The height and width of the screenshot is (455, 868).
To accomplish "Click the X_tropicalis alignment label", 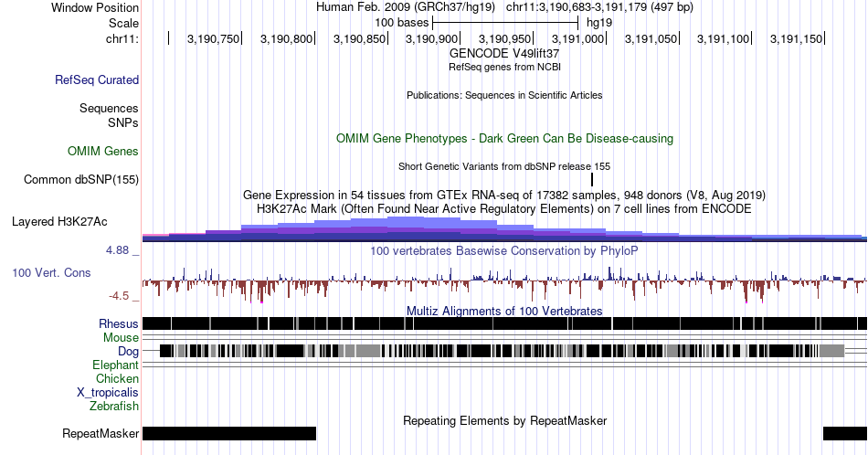I will click(x=108, y=393).
